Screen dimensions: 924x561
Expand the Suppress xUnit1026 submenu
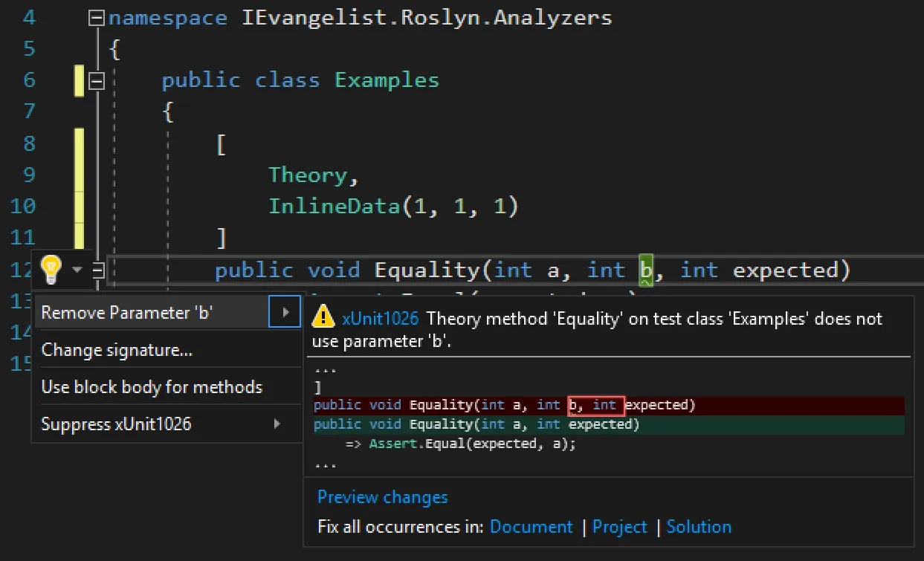point(278,424)
